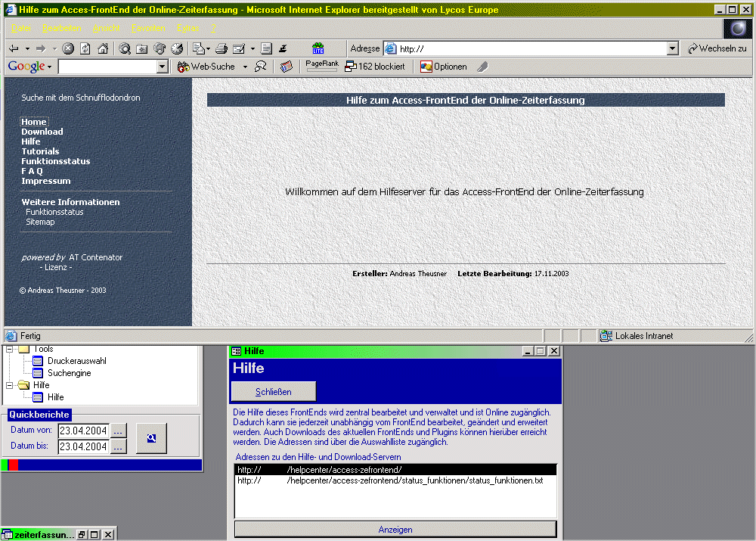The height and width of the screenshot is (541, 756).
Task: Select the Druckerauswahl tree item
Action: coord(76,360)
